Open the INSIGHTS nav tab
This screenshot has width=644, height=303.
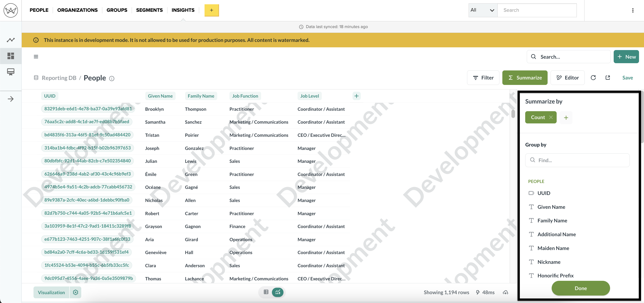coord(183,10)
